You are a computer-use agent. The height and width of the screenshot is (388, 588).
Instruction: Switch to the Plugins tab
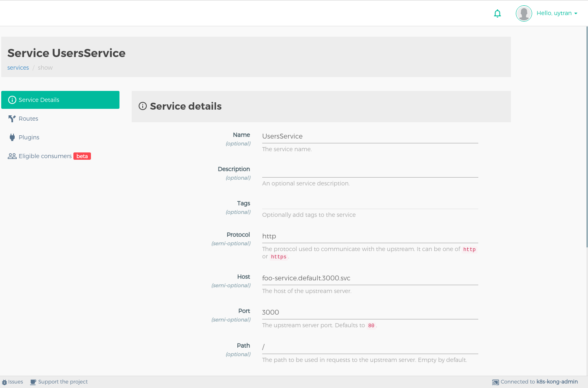tap(29, 137)
